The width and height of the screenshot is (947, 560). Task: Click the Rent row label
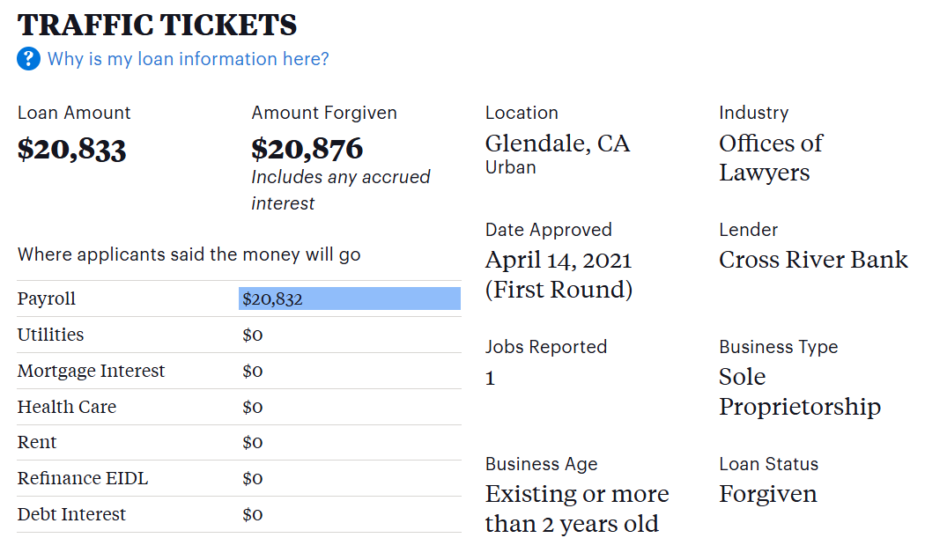(x=37, y=442)
